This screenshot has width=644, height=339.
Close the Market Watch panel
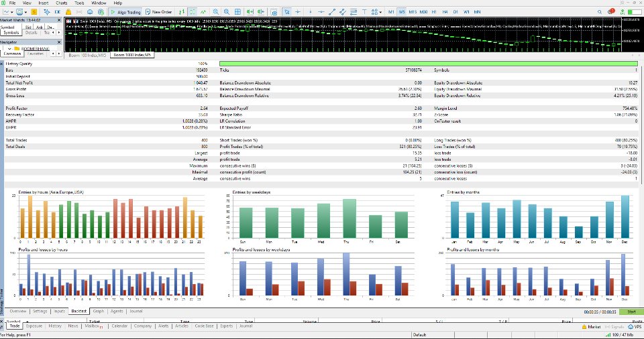tap(59, 19)
